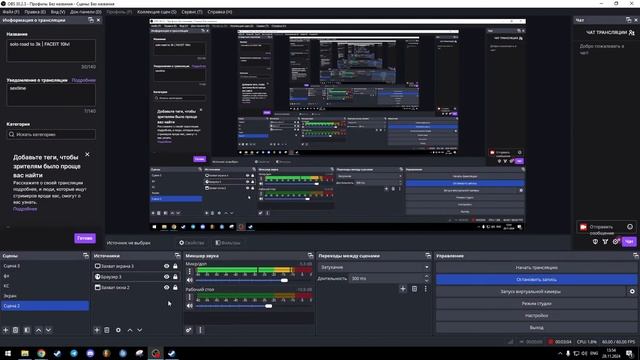Open Правка menu
This screenshot has width=640, height=360.
click(35, 12)
